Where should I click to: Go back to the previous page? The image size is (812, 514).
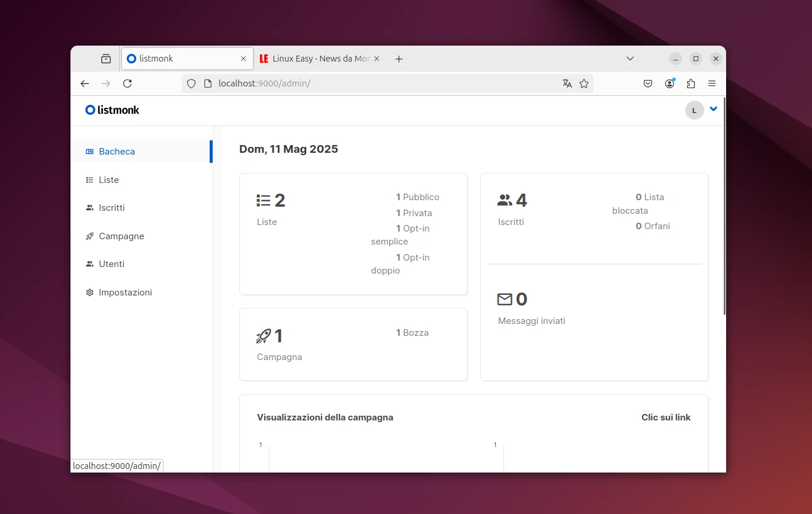click(x=85, y=83)
